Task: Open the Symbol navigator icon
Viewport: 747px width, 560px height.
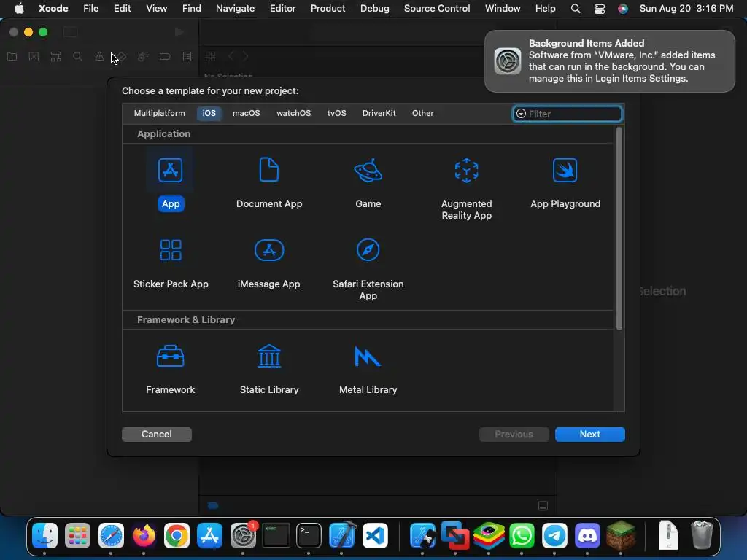Action: tap(55, 57)
